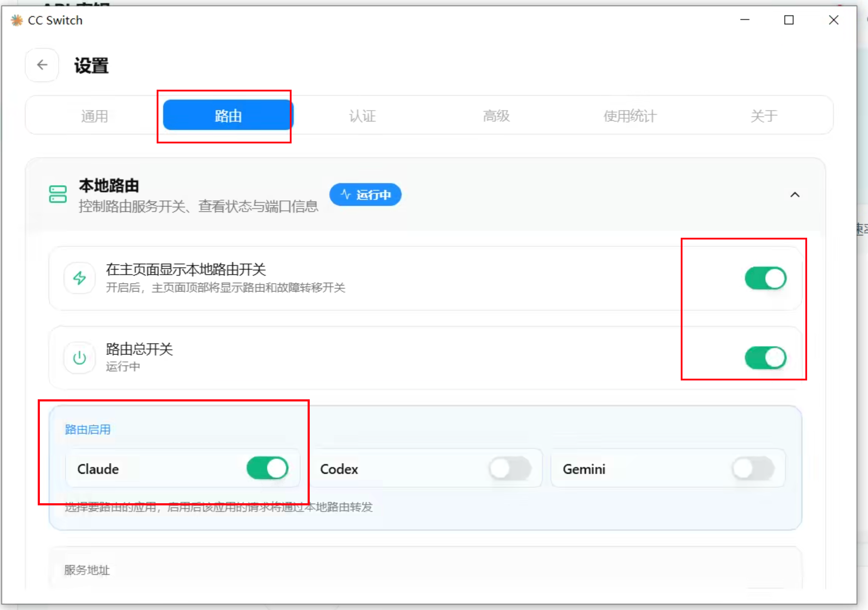Image resolution: width=868 pixels, height=610 pixels.
Task: Click the 设置 page title
Action: (91, 65)
